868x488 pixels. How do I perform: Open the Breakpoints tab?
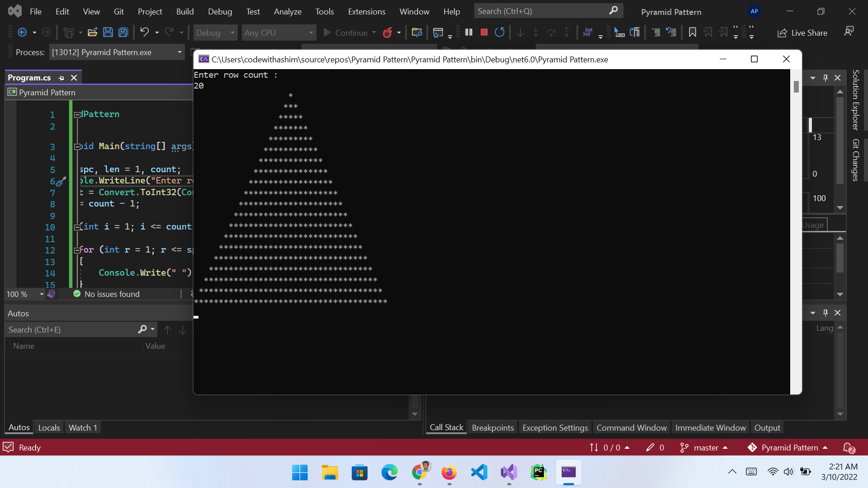click(493, 427)
